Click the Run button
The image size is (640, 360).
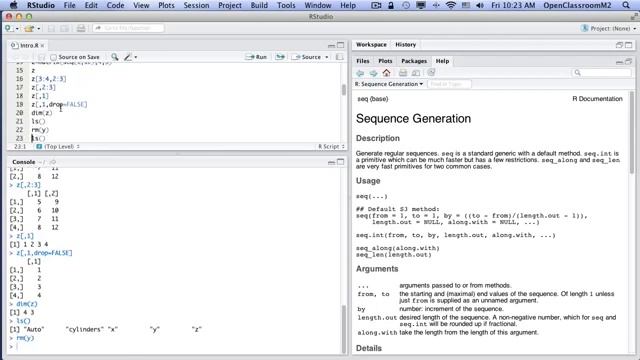[x=256, y=57]
